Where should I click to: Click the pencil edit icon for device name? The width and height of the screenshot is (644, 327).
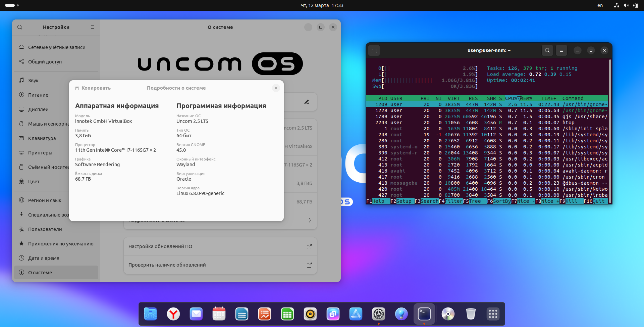click(x=307, y=102)
